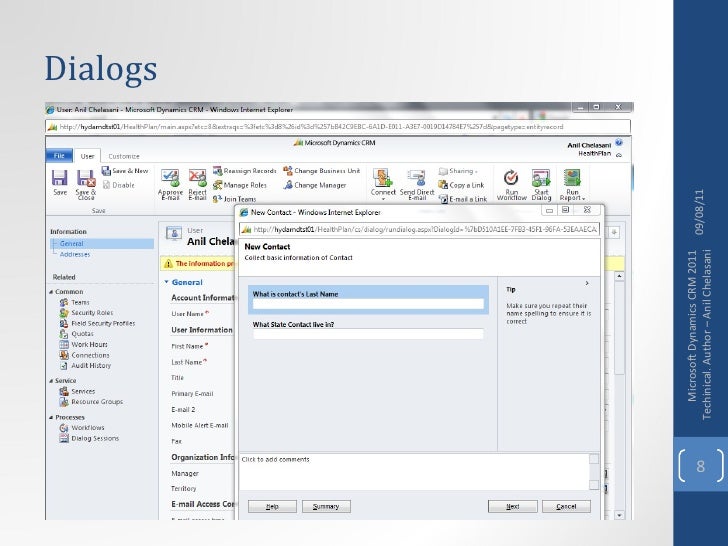The height and width of the screenshot is (546, 728).
Task: Click the CRM help icon
Action: (618, 143)
